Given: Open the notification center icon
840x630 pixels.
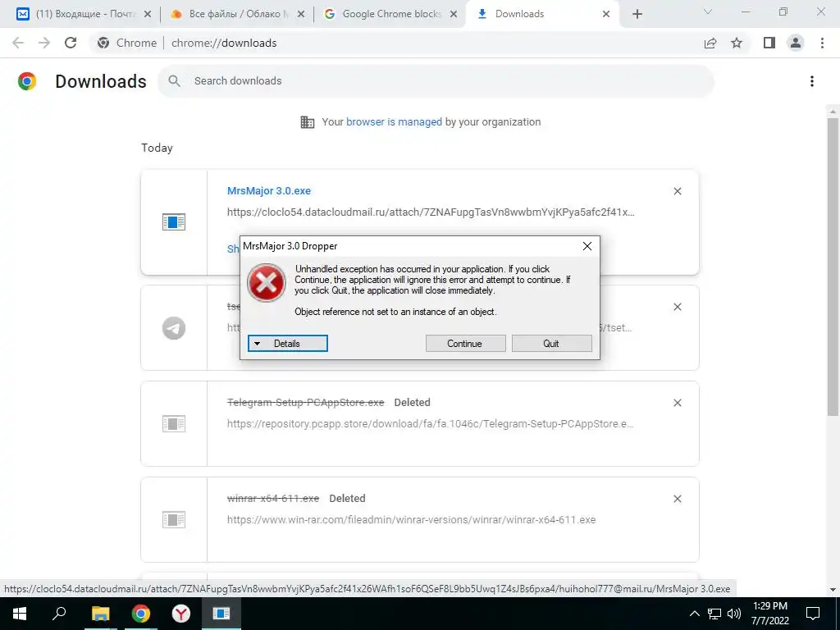Looking at the screenshot, I should click(813, 614).
